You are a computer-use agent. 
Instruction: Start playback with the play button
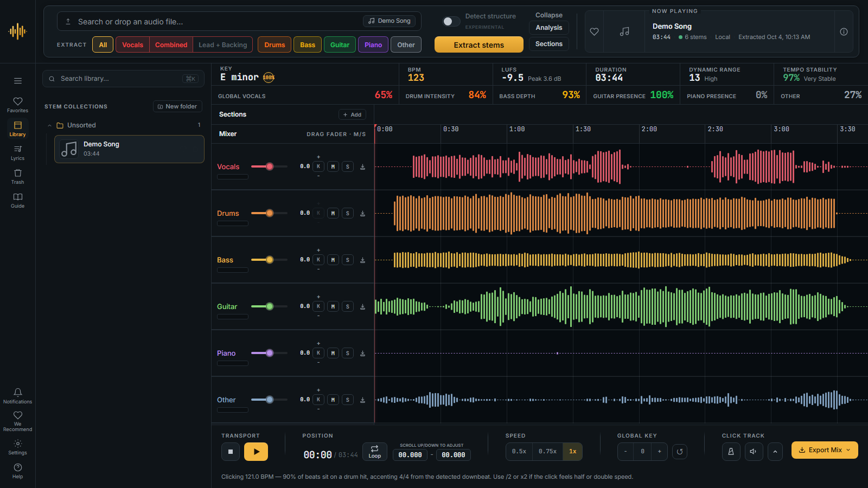click(x=256, y=452)
